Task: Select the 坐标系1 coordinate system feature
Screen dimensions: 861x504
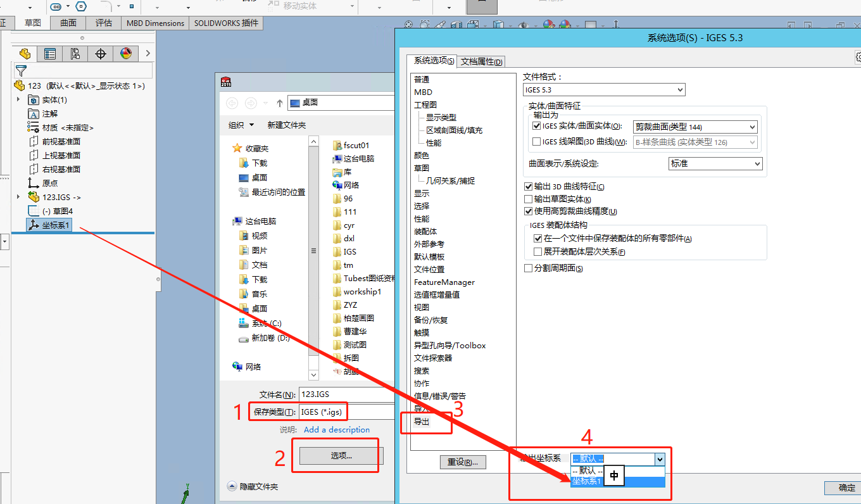Action: click(x=56, y=225)
